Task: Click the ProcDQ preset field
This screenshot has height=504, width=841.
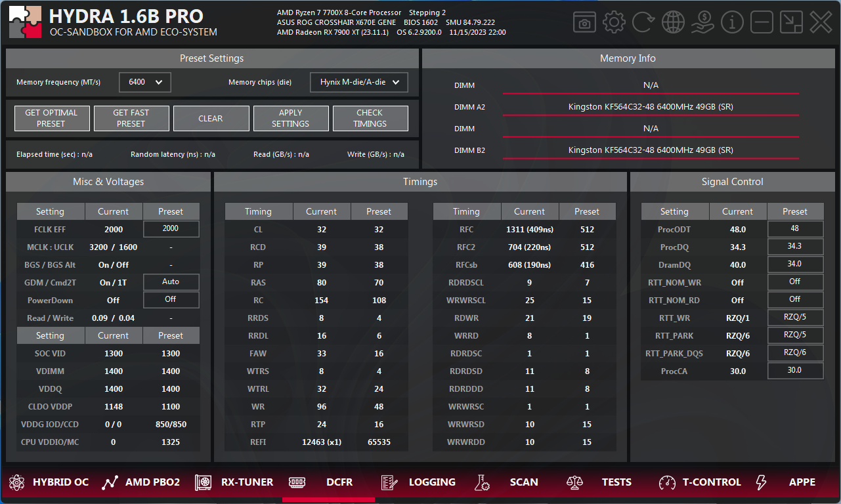Action: (x=795, y=247)
